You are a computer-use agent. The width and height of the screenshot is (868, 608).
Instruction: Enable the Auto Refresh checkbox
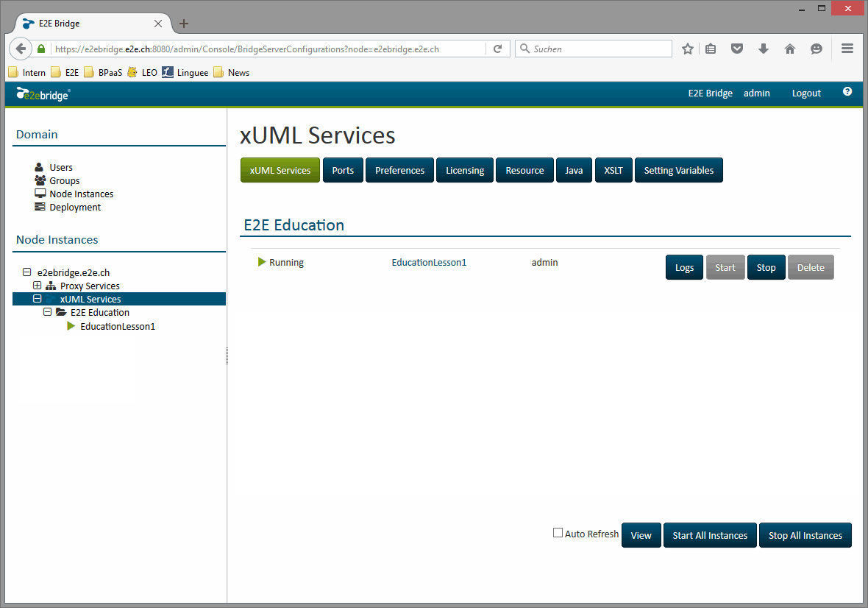(x=558, y=532)
